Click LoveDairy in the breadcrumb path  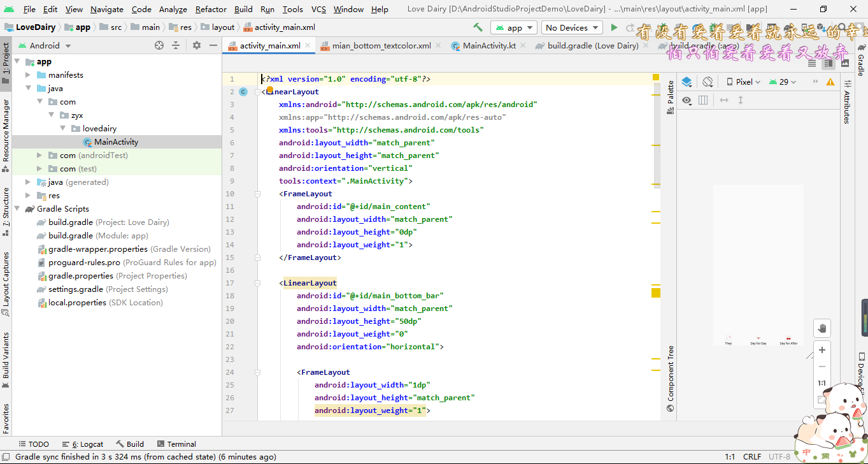[x=30, y=27]
